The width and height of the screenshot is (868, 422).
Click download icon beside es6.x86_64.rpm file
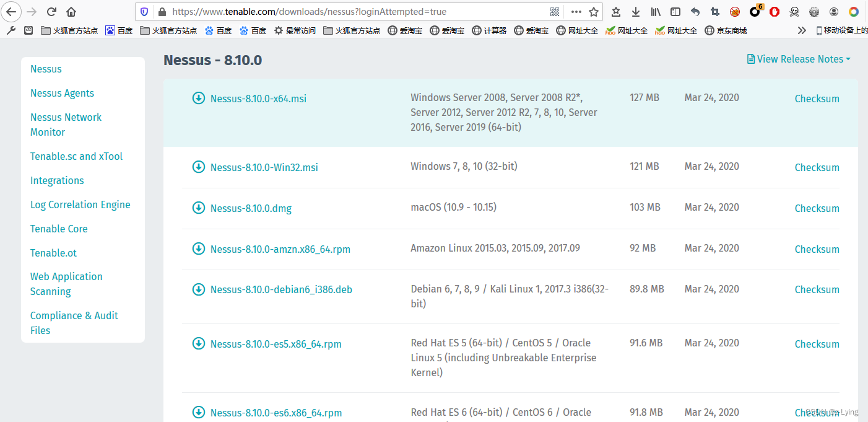click(x=198, y=412)
